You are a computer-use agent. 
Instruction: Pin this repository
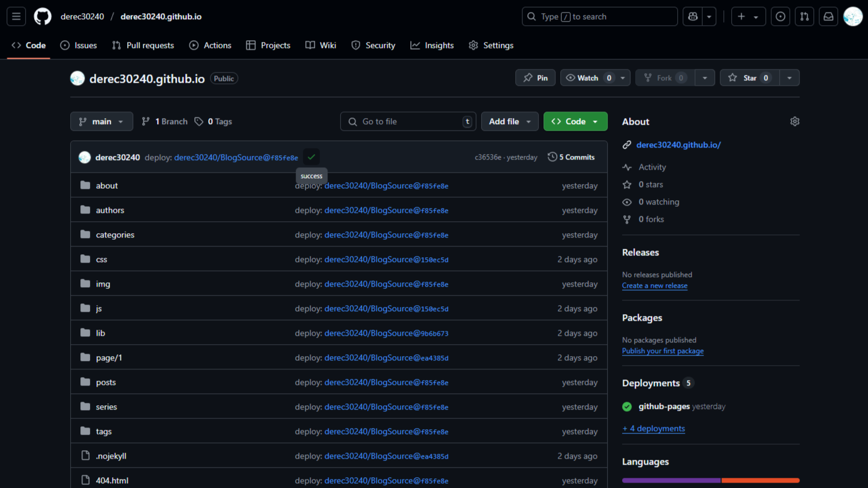(x=535, y=78)
